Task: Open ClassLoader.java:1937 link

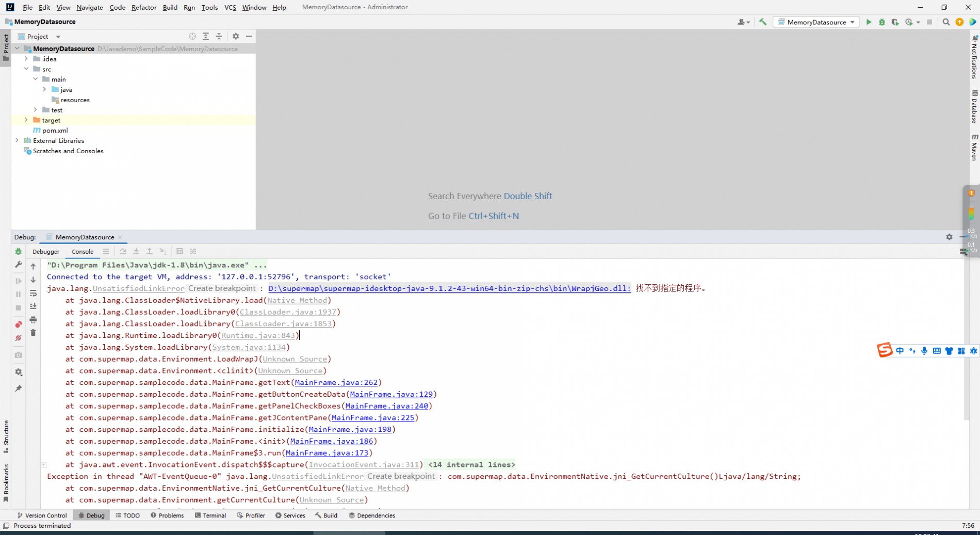Action: pos(288,312)
